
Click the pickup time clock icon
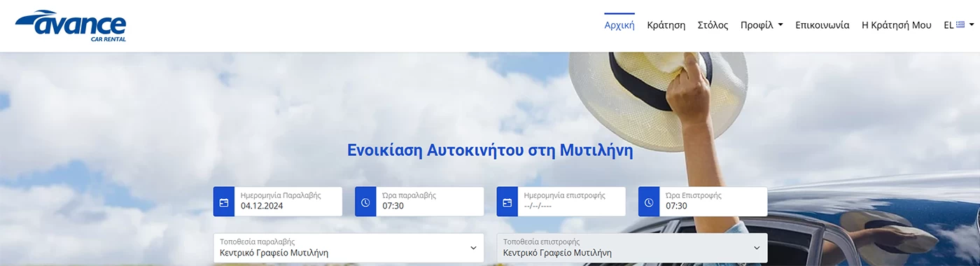365,202
